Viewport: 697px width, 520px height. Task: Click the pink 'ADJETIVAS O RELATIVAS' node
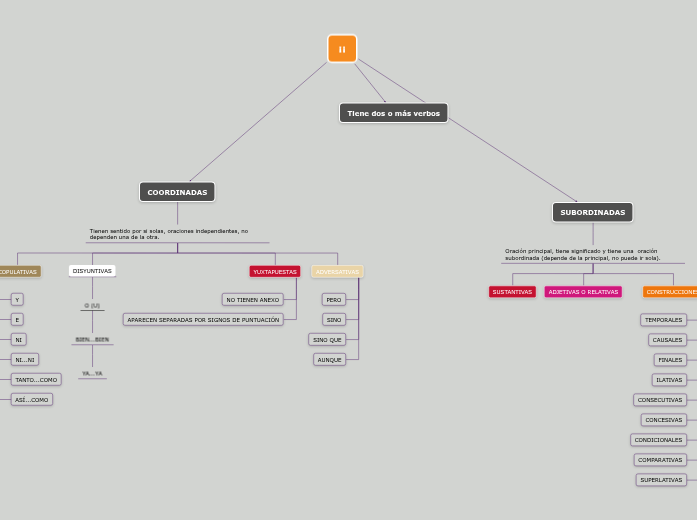(x=583, y=292)
